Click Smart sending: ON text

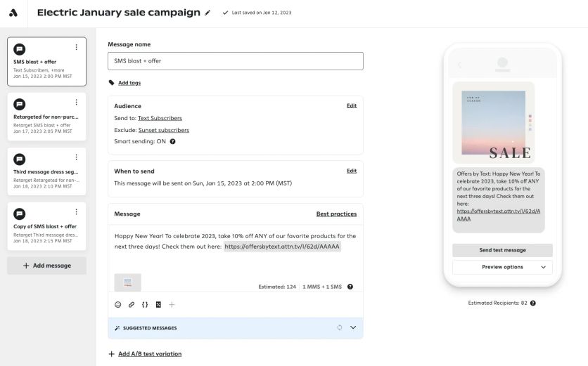pos(140,142)
